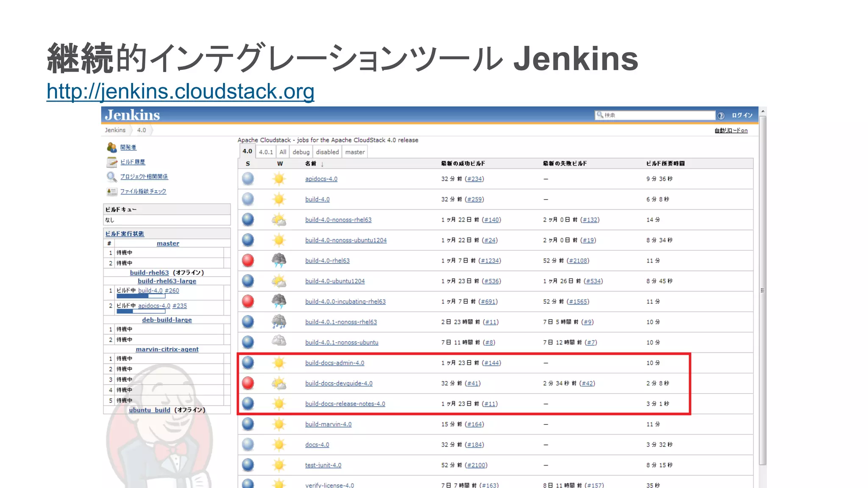Click rainy icon of build-4.0.1-nonoss-rhel63
This screenshot has height=488, width=868.
tap(279, 322)
